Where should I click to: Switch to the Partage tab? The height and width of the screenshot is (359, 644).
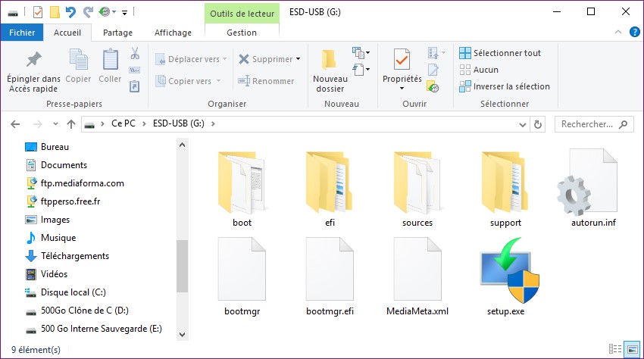click(117, 33)
